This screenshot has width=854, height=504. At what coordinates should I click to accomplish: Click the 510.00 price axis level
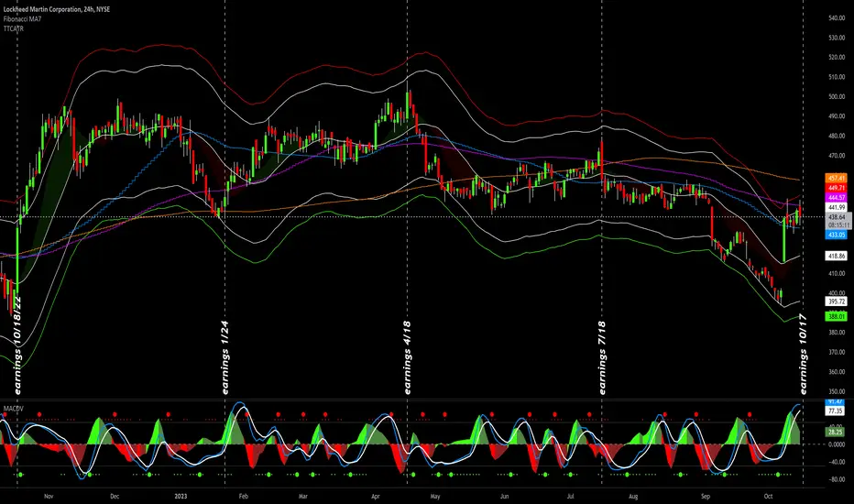(837, 77)
